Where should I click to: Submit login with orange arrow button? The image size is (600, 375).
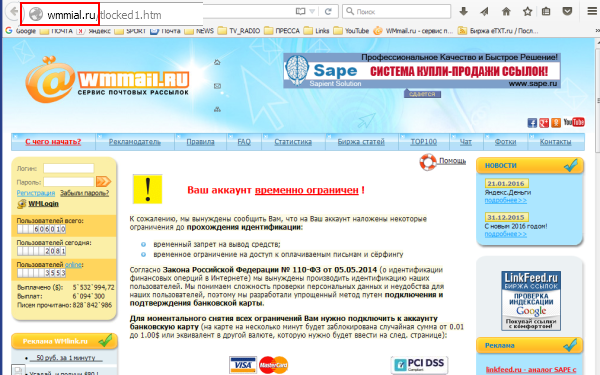pos(103,181)
